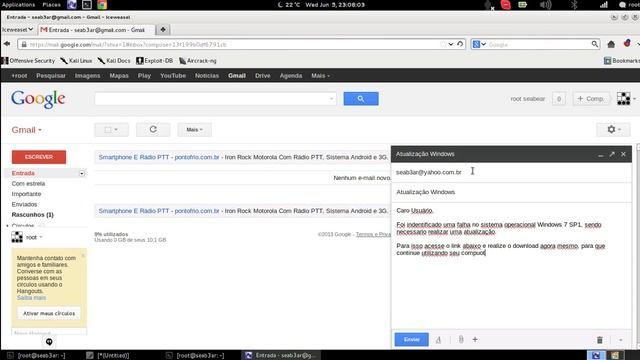Click the Exploit-DB bookmark
The width and height of the screenshot is (640, 360).
click(x=155, y=61)
